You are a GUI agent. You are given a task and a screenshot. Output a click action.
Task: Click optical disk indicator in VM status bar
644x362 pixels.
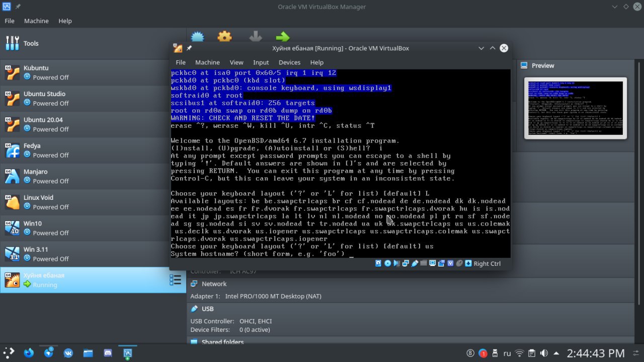387,263
